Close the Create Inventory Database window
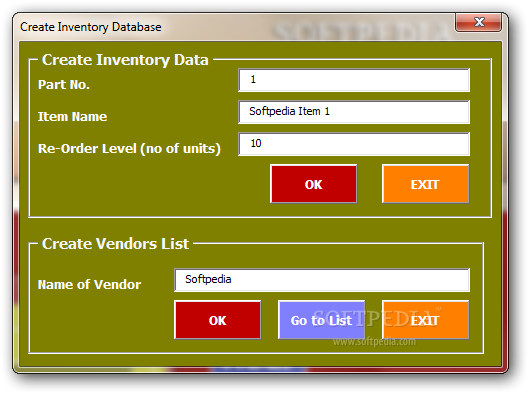529x394 pixels. tap(478, 22)
